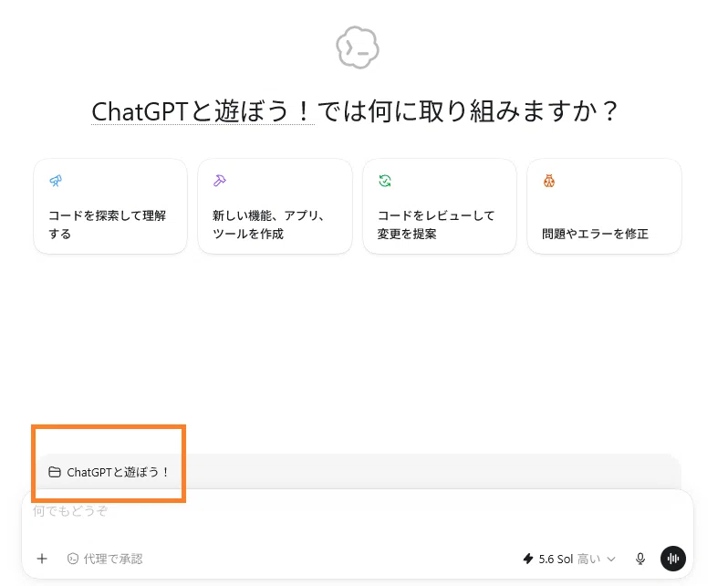The width and height of the screenshot is (728, 586).
Task: Toggle the 代理で承認 approval mode
Action: click(x=105, y=559)
